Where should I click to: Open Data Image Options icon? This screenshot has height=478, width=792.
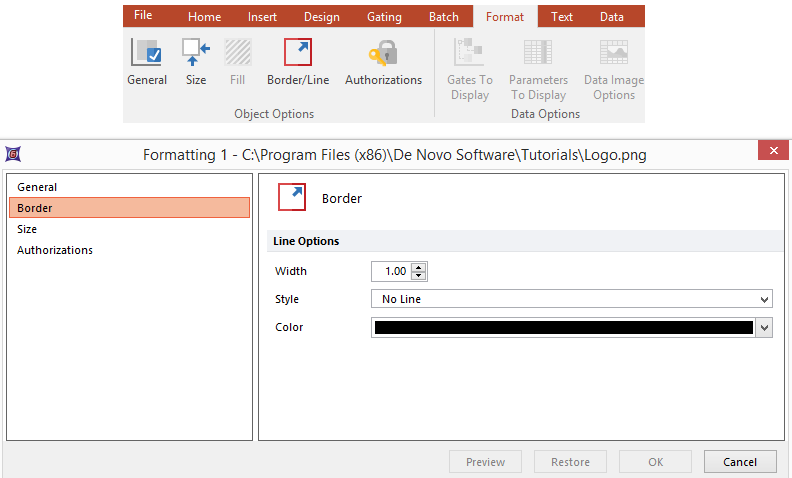[613, 54]
